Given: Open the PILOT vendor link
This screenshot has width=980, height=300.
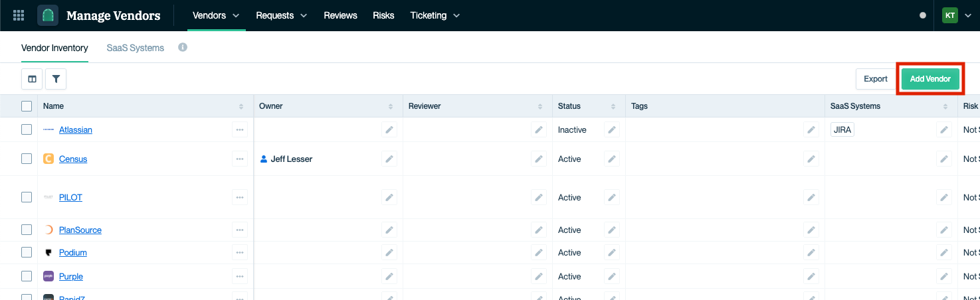Looking at the screenshot, I should (x=70, y=198).
